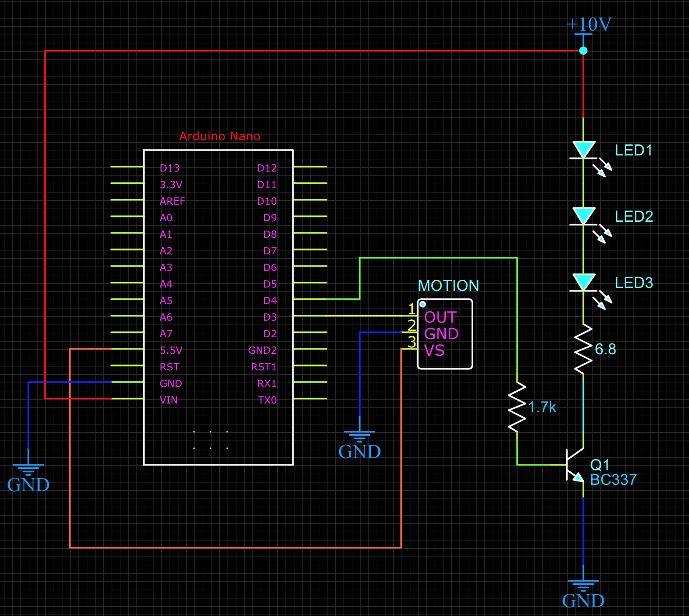The height and width of the screenshot is (616, 689).
Task: Select the 'RST' label between 5.5V and GND
Action: pyautogui.click(x=170, y=367)
